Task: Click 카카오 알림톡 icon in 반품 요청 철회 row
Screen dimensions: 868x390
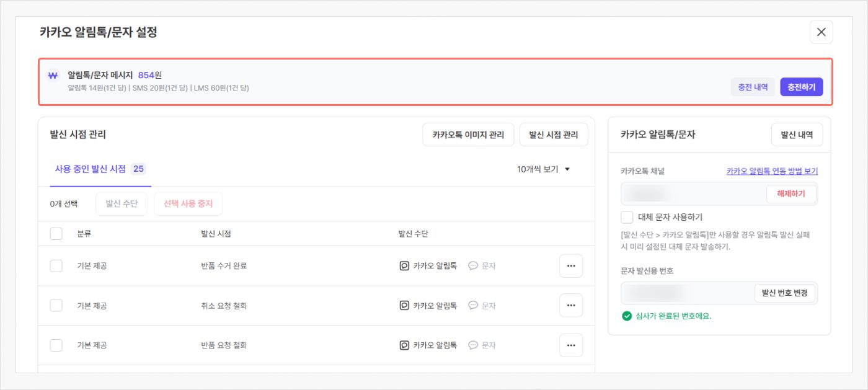Action: [x=404, y=345]
